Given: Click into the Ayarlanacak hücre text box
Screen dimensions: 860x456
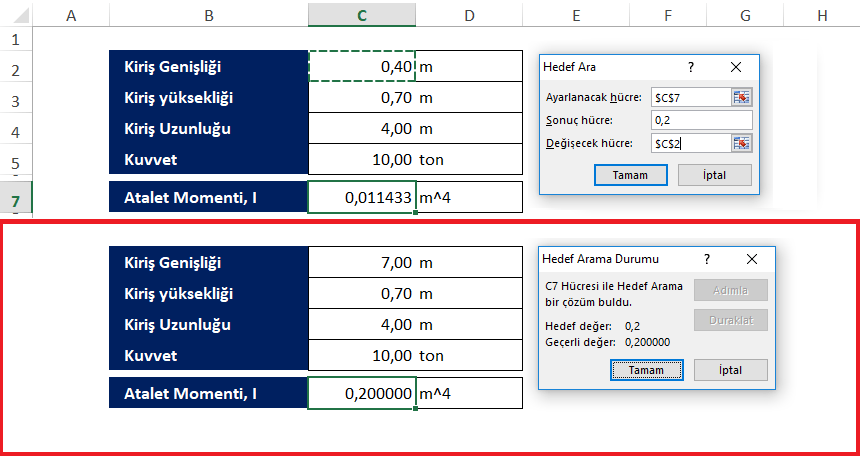Looking at the screenshot, I should click(688, 97).
